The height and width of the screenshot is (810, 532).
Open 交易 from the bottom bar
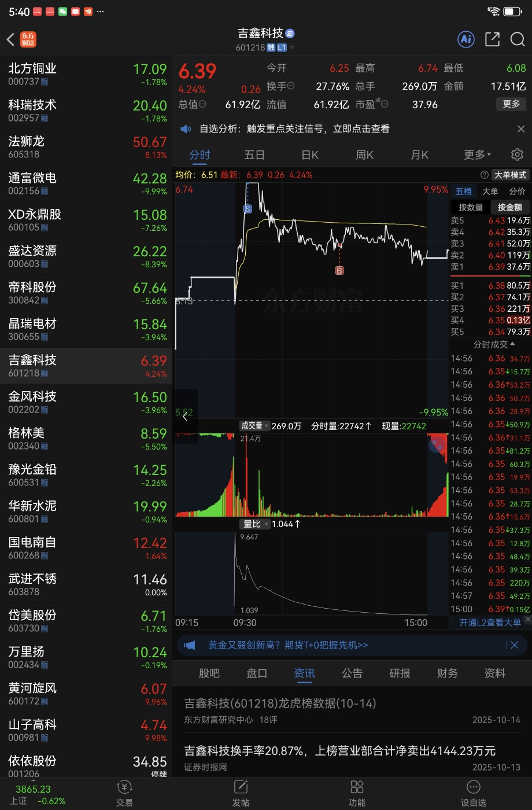[124, 793]
